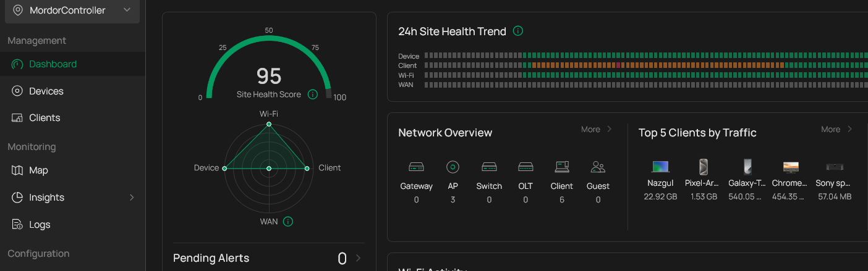This screenshot has width=868, height=271.
Task: Click the WAN info icon on radar chart
Action: [x=288, y=222]
